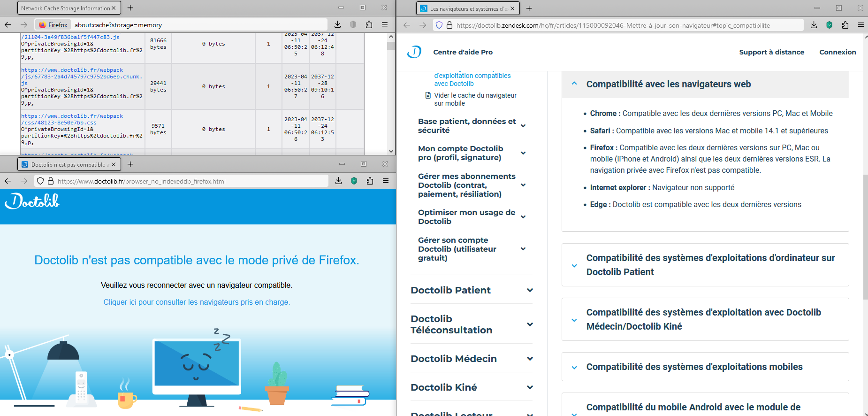This screenshot has height=416, width=868.
Task: Open Centre d'aide Pro home link
Action: (x=463, y=52)
